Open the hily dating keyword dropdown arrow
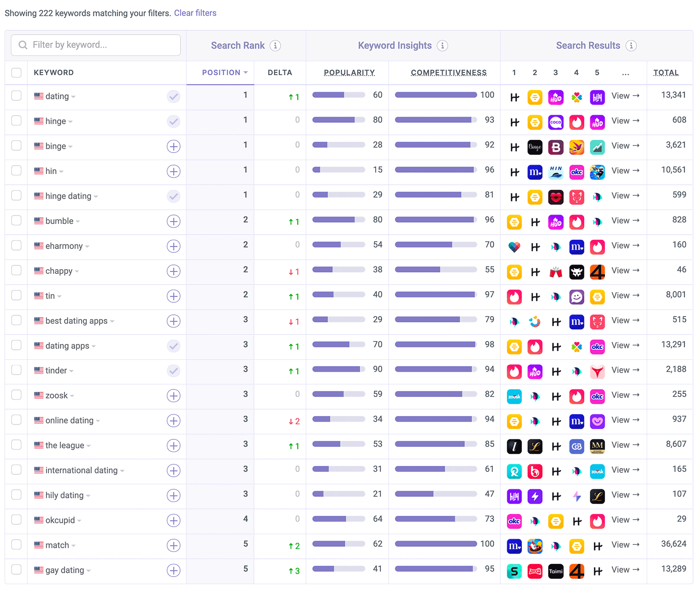This screenshot has height=591, width=700. coord(88,496)
